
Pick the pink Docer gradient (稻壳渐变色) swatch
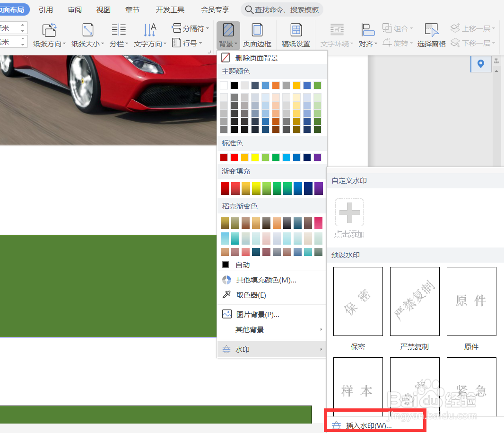[x=318, y=222]
